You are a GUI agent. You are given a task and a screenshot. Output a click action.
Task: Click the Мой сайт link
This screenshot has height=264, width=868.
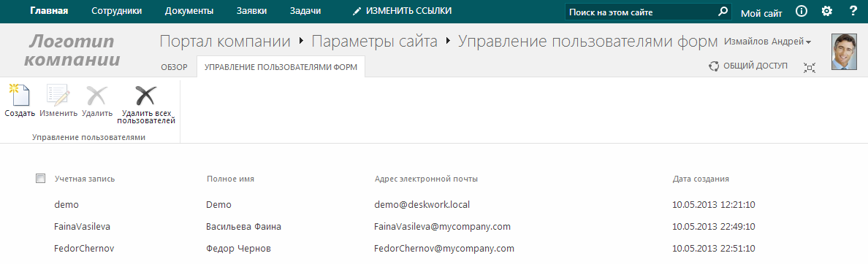pos(762,13)
